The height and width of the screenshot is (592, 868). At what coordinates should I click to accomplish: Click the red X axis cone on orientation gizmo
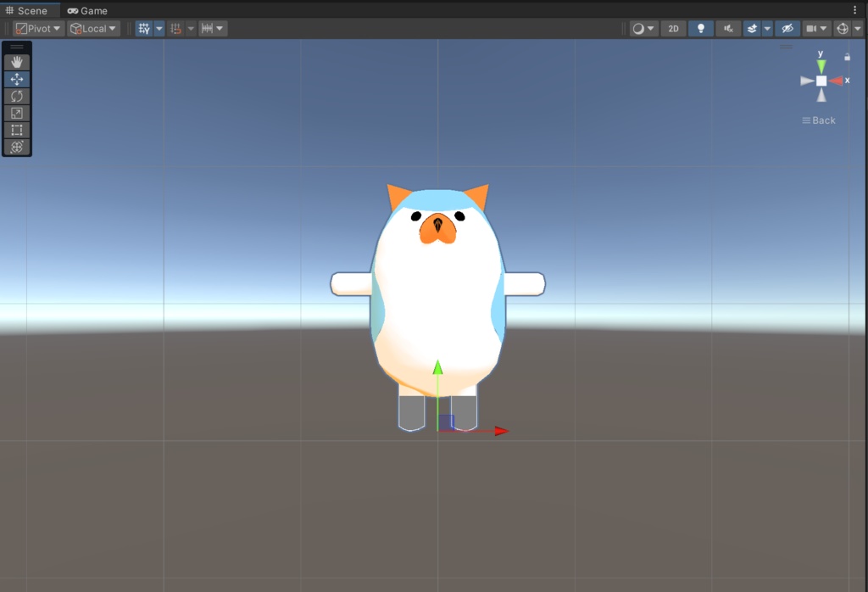tap(836, 81)
